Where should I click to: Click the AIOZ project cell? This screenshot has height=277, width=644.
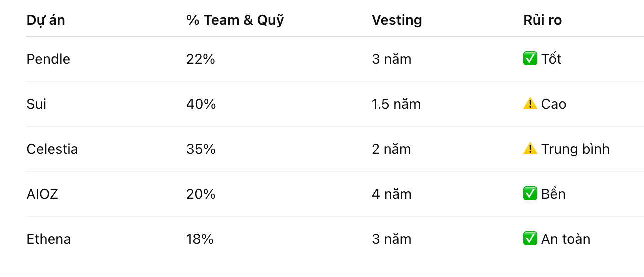point(42,194)
